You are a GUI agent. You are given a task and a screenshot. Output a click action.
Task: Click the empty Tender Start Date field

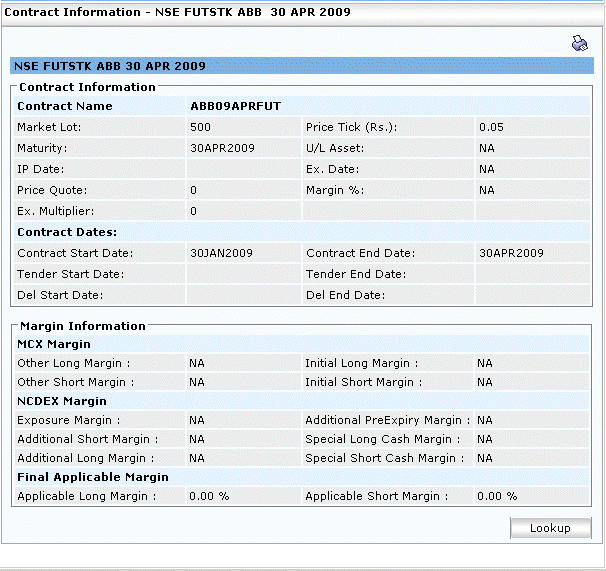(243, 274)
